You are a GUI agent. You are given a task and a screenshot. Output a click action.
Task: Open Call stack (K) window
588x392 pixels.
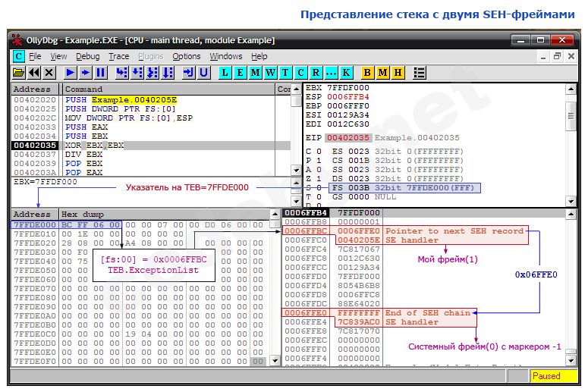click(347, 72)
